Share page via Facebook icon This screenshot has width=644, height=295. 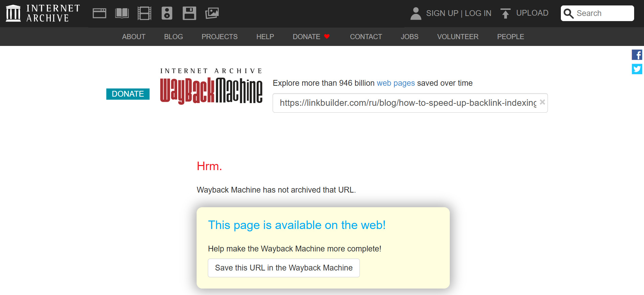point(637,55)
